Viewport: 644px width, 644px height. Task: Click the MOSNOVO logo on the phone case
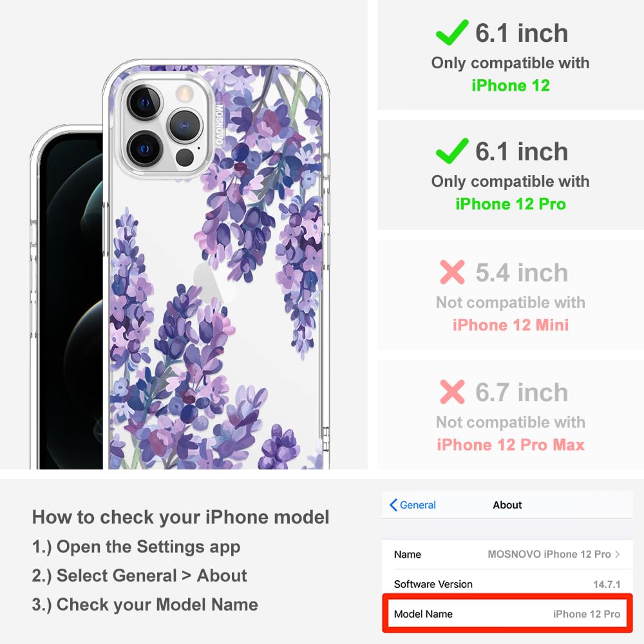[220, 124]
